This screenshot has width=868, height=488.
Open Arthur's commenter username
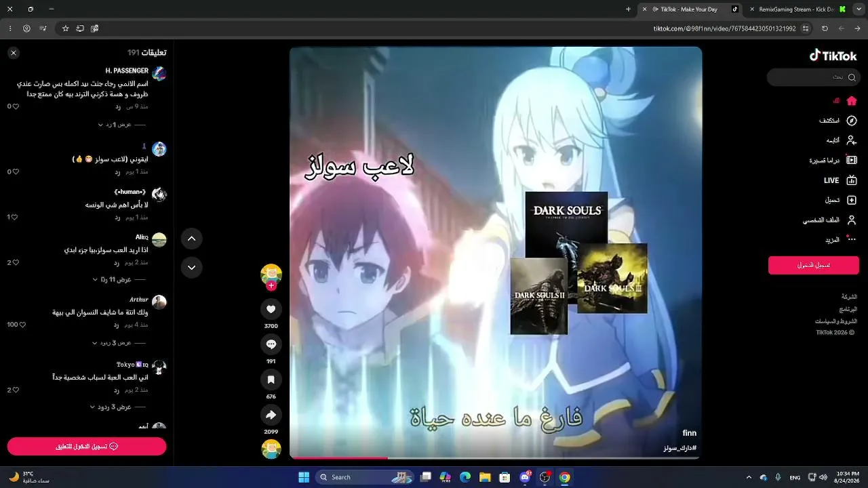[x=138, y=300]
